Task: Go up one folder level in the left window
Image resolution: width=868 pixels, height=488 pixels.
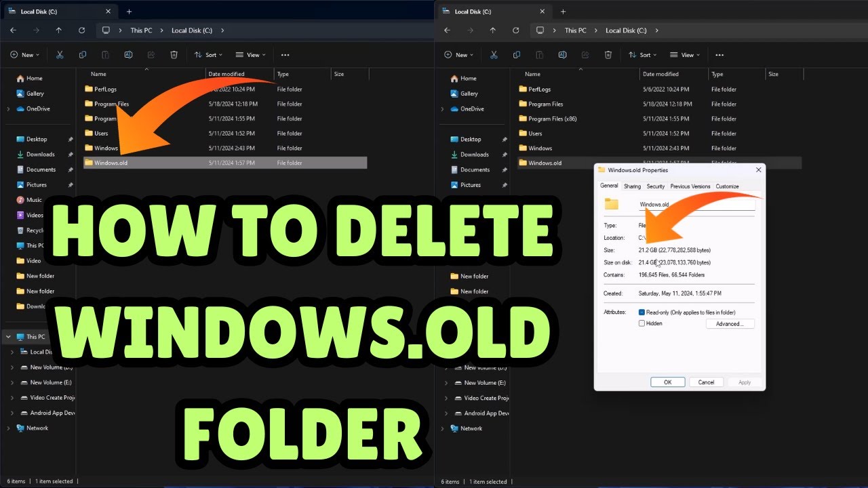Action: pos(59,30)
